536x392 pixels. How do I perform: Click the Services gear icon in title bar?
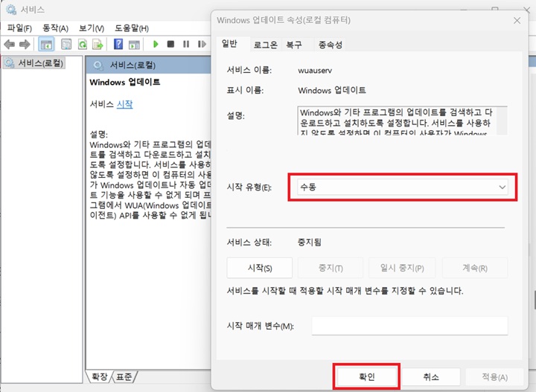[x=11, y=10]
